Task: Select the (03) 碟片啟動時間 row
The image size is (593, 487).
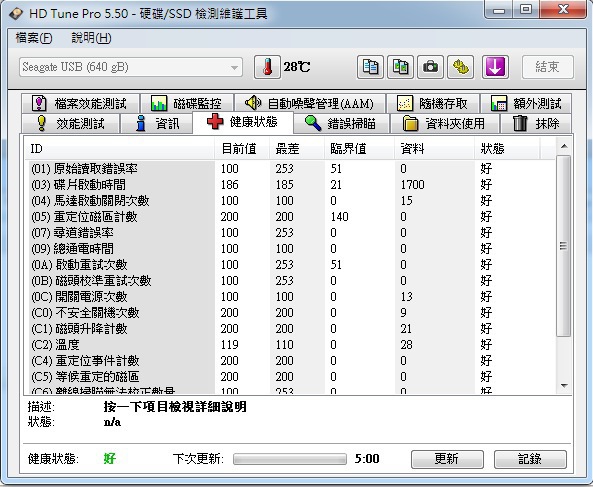Action: tap(291, 185)
